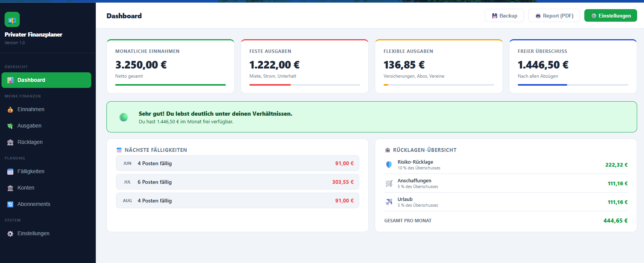Select Konten in the sidebar
Screen dimensions: 644x263
(x=46, y=188)
